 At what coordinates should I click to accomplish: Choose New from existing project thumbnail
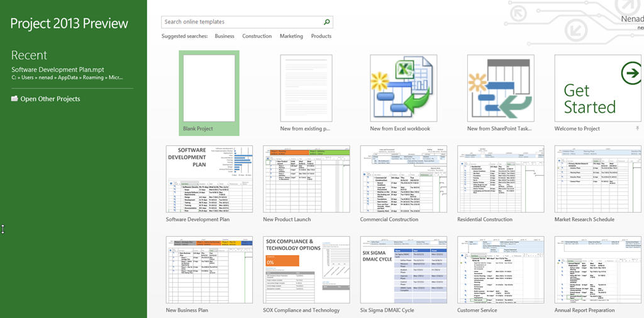pyautogui.click(x=306, y=88)
